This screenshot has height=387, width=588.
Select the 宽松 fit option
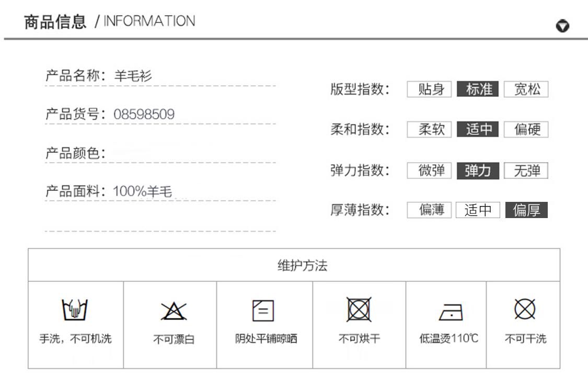click(526, 89)
